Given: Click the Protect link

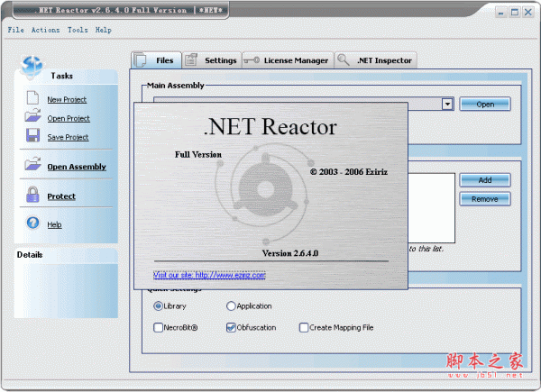Looking at the screenshot, I should (x=61, y=196).
